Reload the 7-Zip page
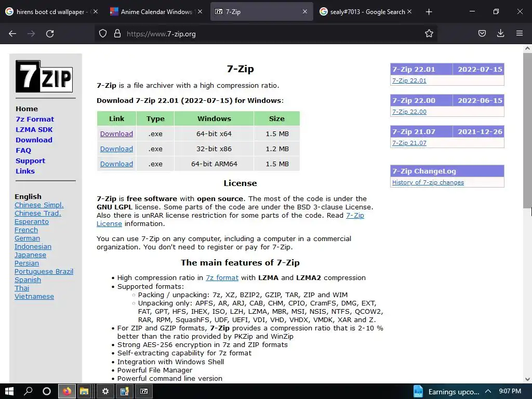Image resolution: width=532 pixels, height=399 pixels. (x=50, y=34)
